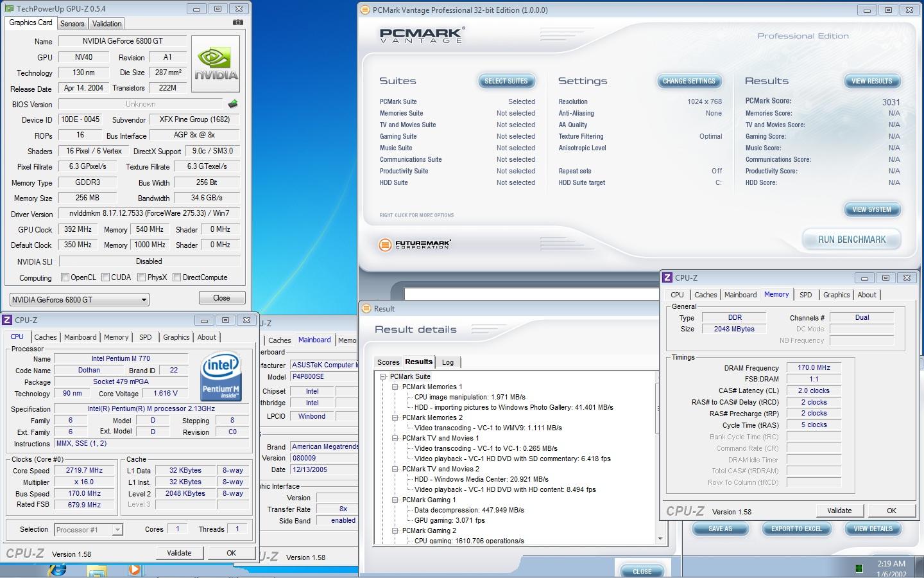
Task: Click the result tree scrollbar down arrow
Action: (660, 539)
